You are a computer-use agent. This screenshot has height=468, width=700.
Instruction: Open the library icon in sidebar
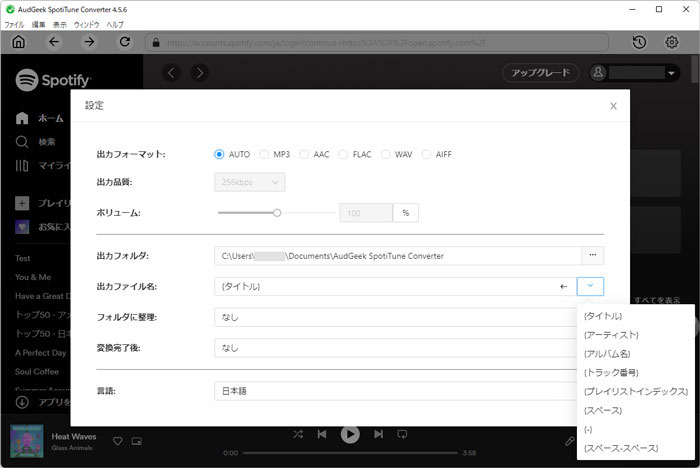point(22,166)
